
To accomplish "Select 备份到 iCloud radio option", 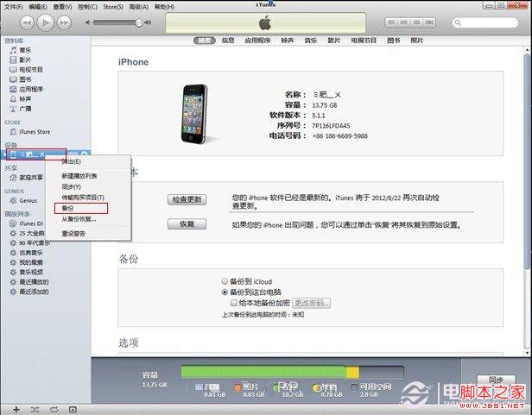I will [x=225, y=281].
